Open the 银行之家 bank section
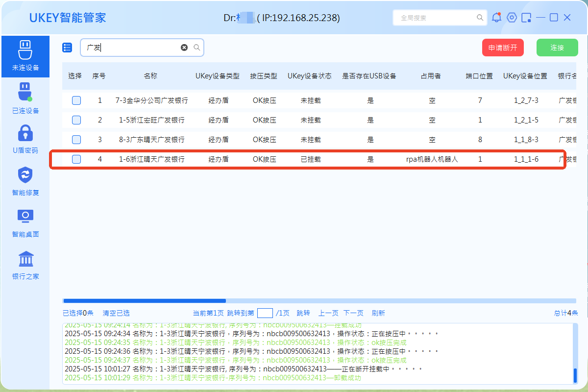Image resolution: width=588 pixels, height=392 pixels. 25,265
